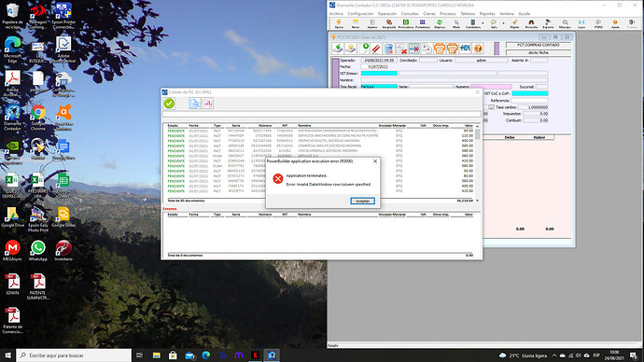Open the Configuración menu
Viewport: 644px width, 362px height.
pyautogui.click(x=360, y=14)
